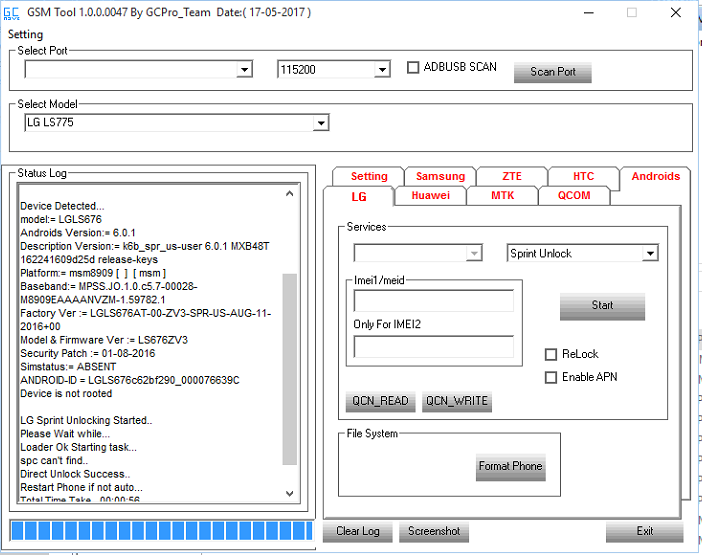Close the GSM Tool window
The image size is (702, 555).
click(x=676, y=13)
